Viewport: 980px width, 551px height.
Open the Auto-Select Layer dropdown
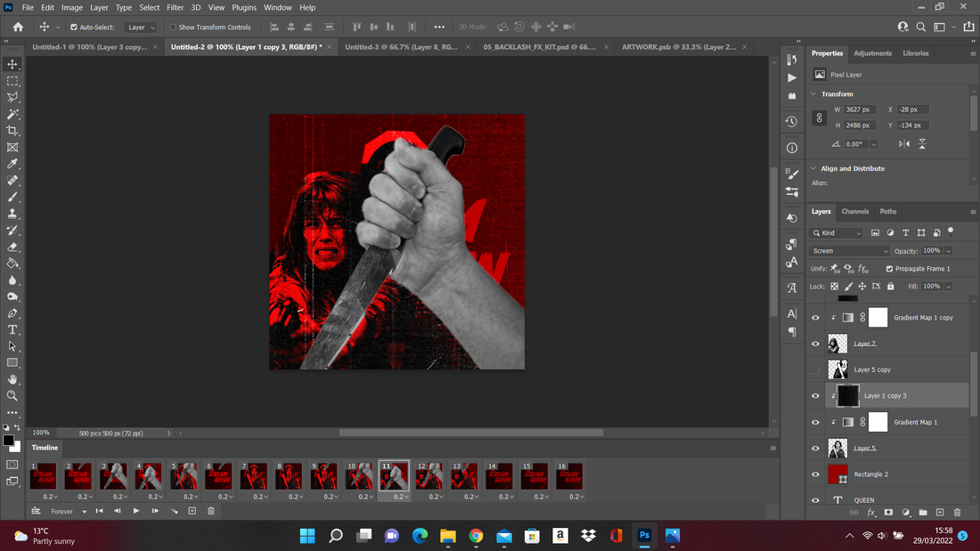[x=140, y=28]
